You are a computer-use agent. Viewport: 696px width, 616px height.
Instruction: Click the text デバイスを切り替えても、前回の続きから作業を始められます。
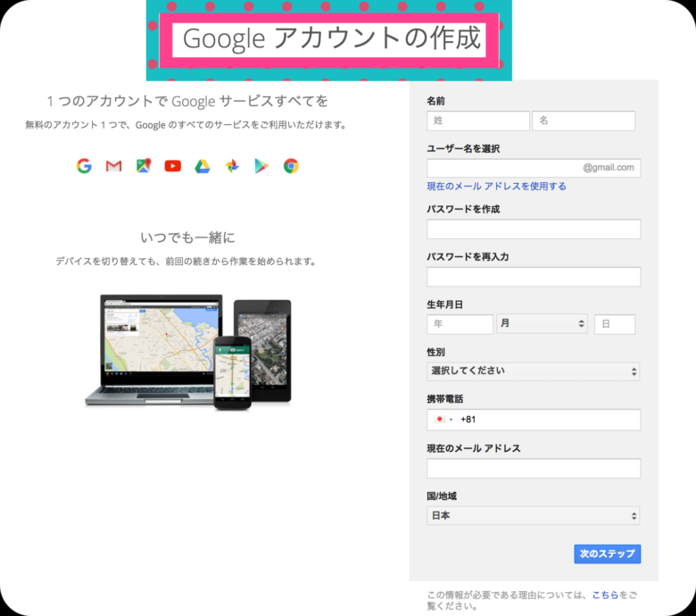(186, 262)
